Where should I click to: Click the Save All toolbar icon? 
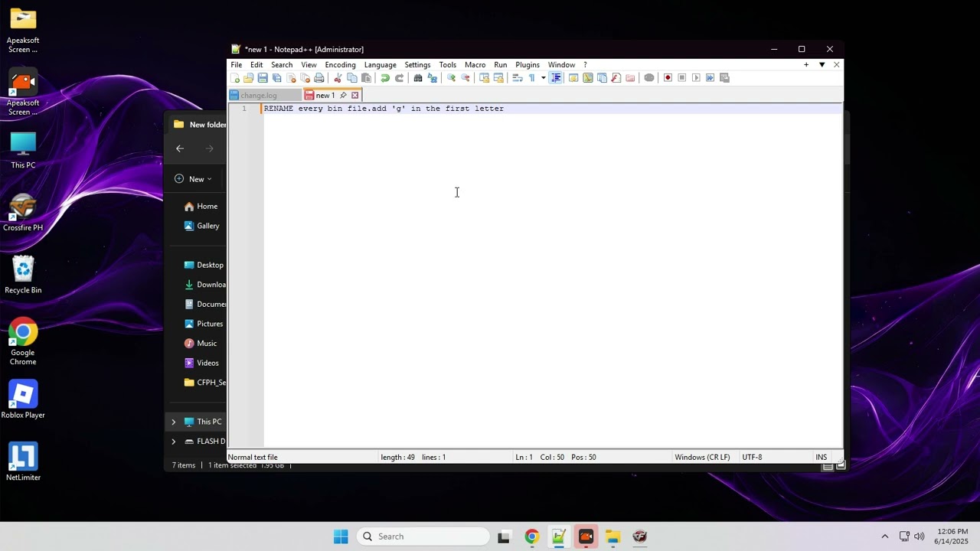point(277,78)
